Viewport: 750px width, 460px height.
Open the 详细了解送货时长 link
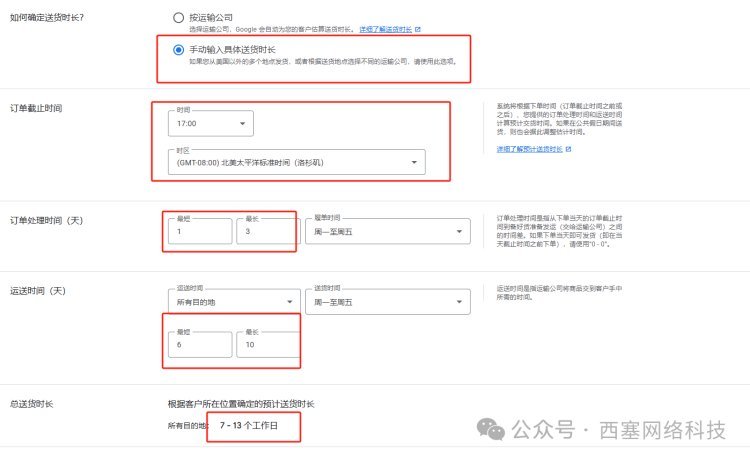[x=385, y=30]
